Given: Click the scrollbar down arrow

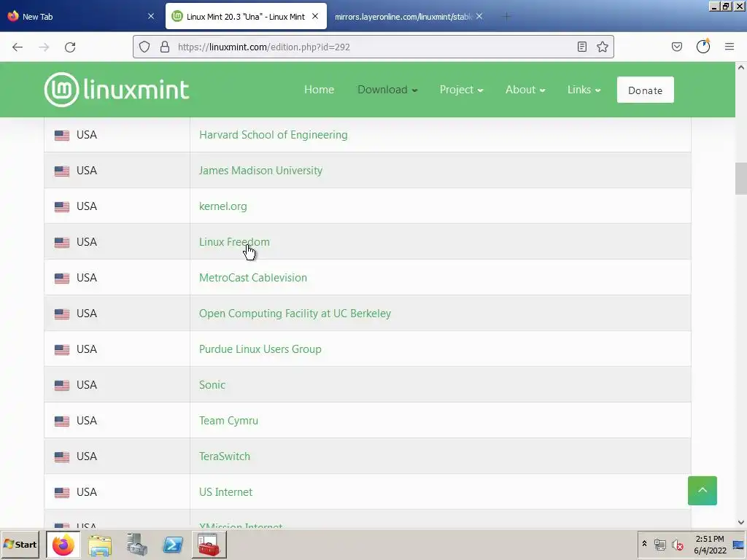Looking at the screenshot, I should coord(741,522).
